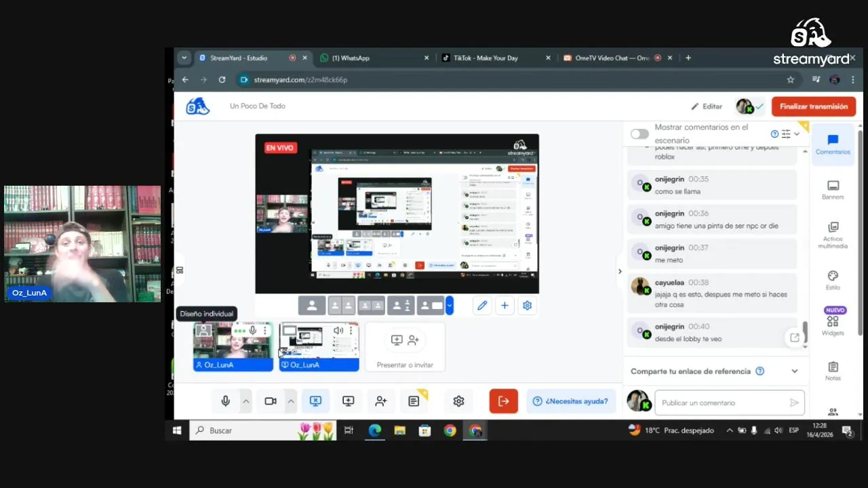
Task: Toggle show comments on stage switch
Action: 639,134
